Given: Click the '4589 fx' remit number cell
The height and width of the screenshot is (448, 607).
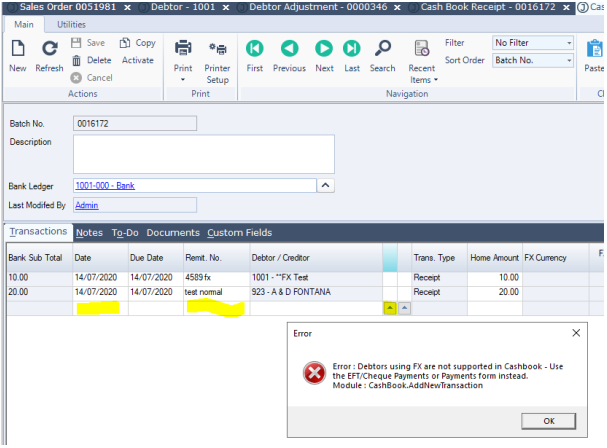Looking at the screenshot, I should pos(217,277).
